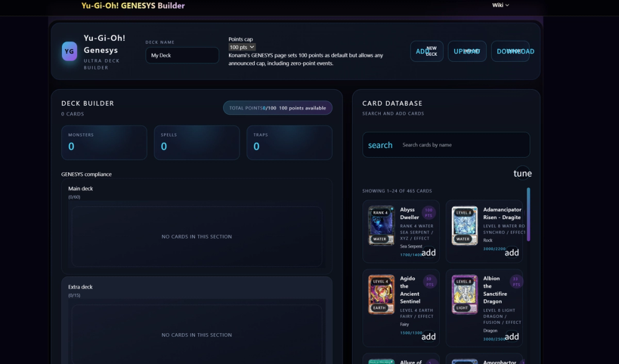This screenshot has width=619, height=364.
Task: Add Albion the Sanctifire Dragon to deck
Action: 512,337
